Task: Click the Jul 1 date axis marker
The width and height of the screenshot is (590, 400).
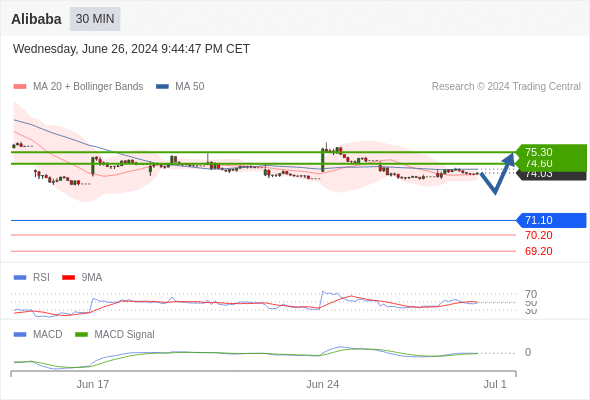Action: pyautogui.click(x=495, y=384)
